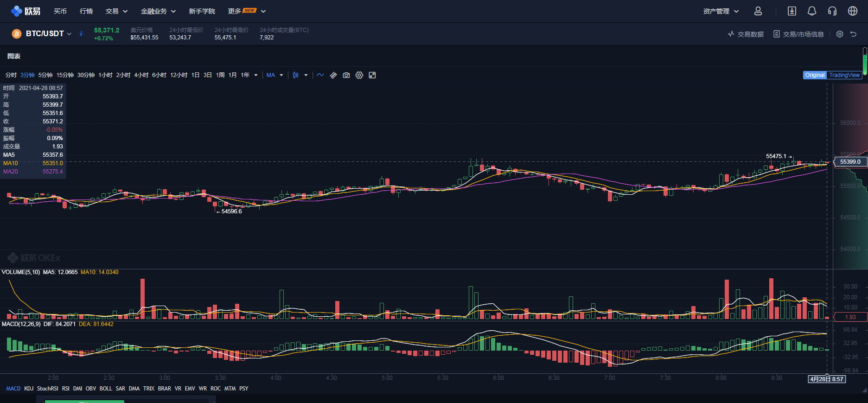Open chart settings gear in toolbar
868x403 pixels.
359,75
